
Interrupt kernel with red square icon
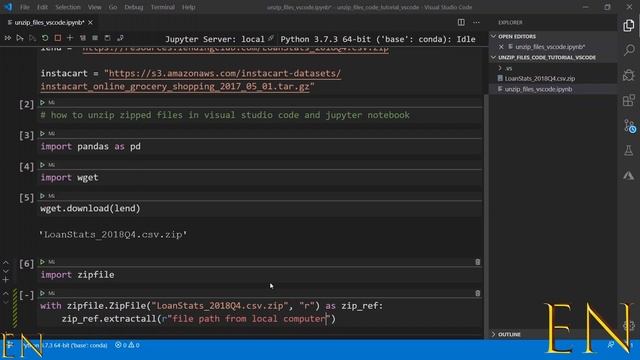[58, 38]
